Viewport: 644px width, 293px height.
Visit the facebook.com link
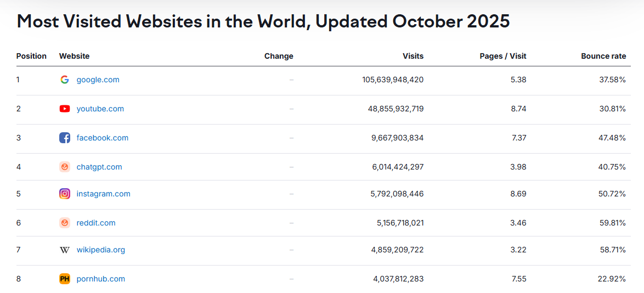(x=102, y=138)
